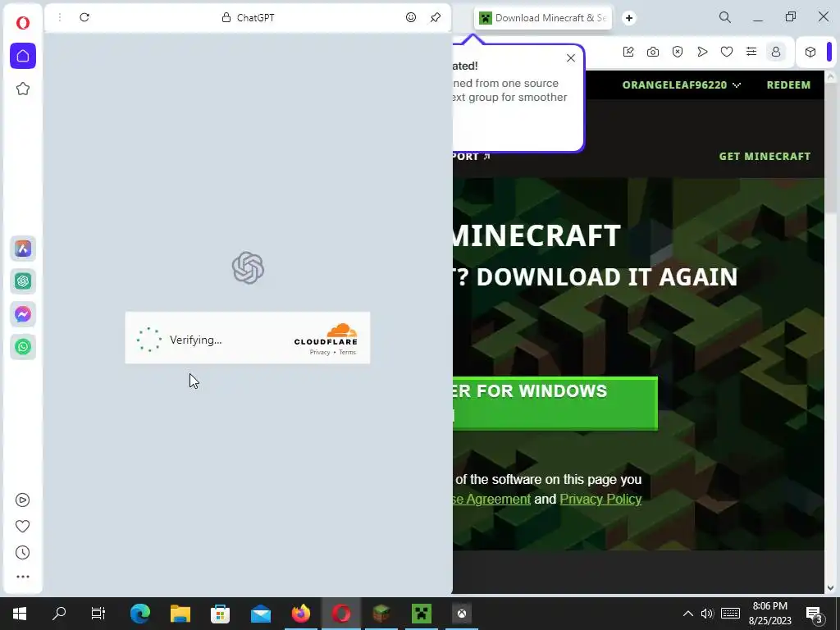Click the feedback smiley icon in panel
The width and height of the screenshot is (840, 630).
411,17
